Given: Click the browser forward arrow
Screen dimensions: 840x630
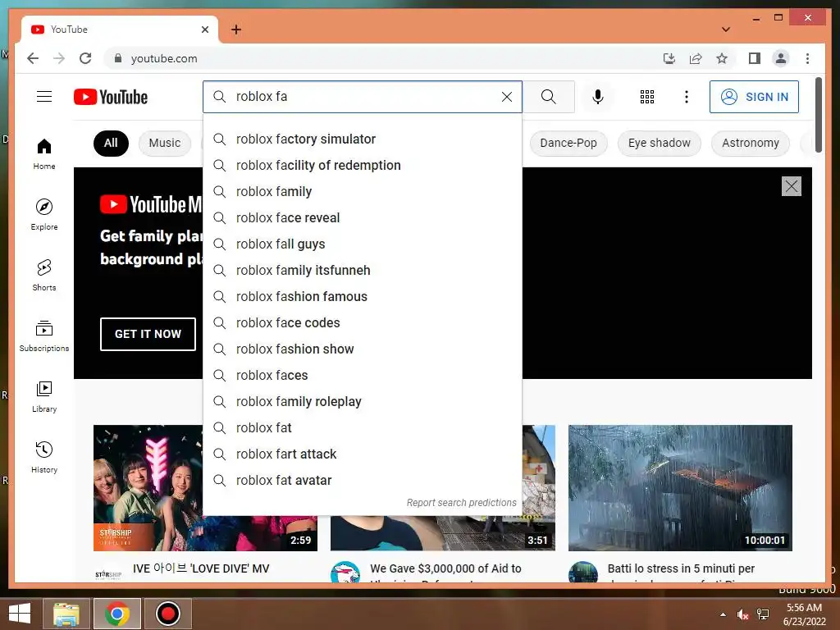Looking at the screenshot, I should (59, 58).
